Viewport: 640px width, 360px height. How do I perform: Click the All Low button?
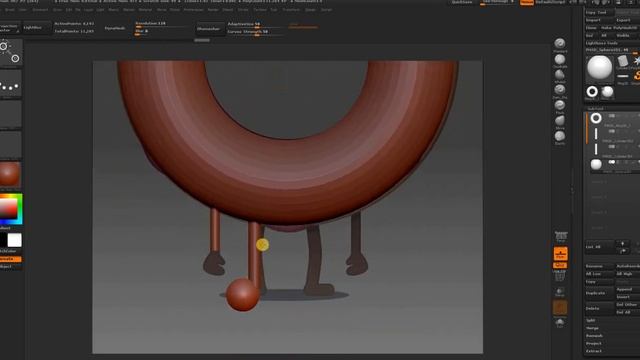(600, 274)
